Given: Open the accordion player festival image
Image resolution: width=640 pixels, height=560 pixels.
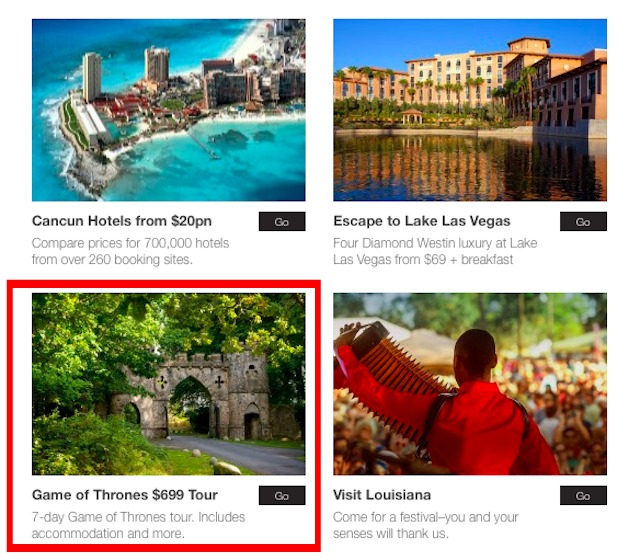Looking at the screenshot, I should point(470,384).
